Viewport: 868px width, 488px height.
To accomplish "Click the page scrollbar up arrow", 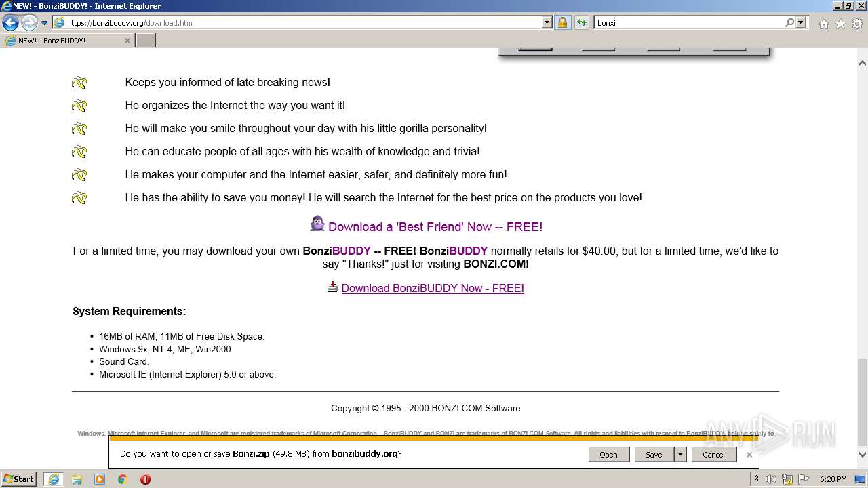I will (x=863, y=63).
